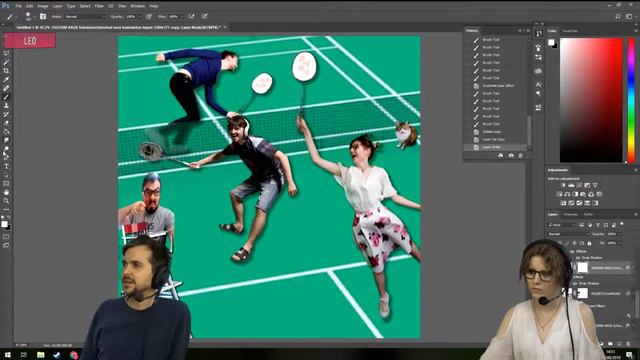Switch to the Swatches tab
Image resolution: width=640 pixels, height=360 pixels.
(570, 31)
